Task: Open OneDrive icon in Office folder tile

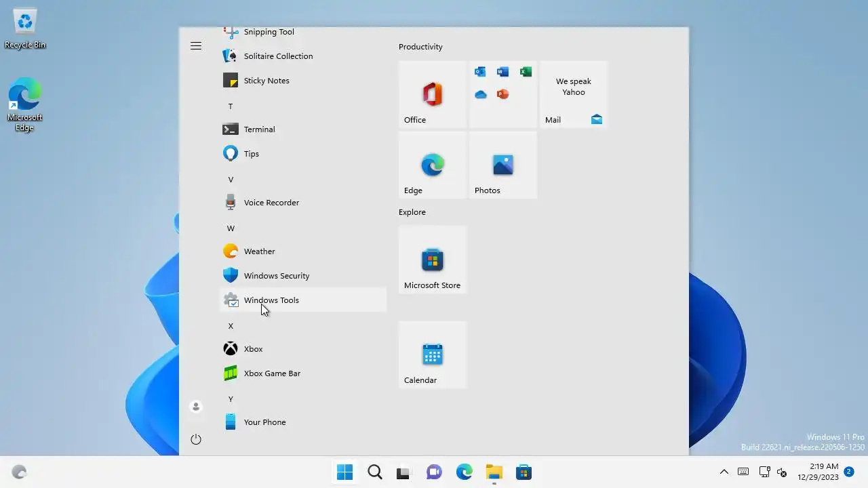Action: pyautogui.click(x=481, y=94)
